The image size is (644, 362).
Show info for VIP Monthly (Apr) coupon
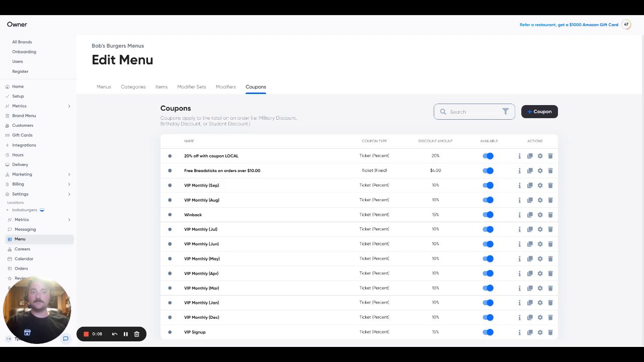click(x=519, y=274)
